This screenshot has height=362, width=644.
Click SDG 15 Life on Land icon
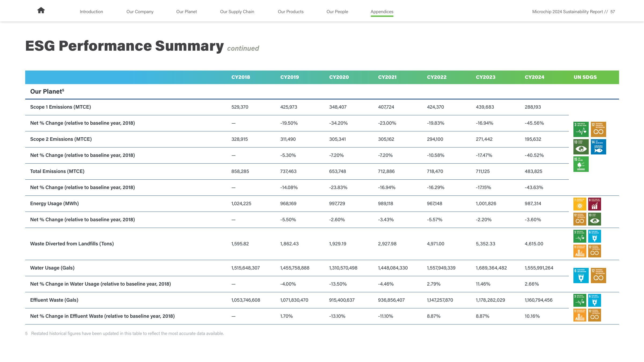point(581,164)
